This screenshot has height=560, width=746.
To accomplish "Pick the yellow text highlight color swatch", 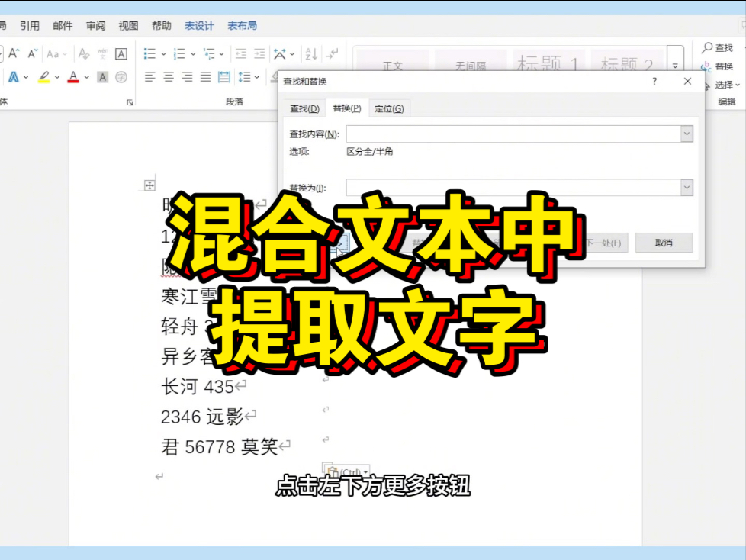I will [43, 81].
